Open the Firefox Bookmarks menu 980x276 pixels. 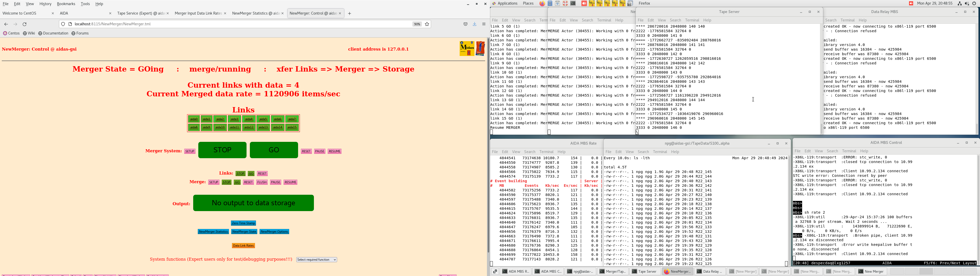point(66,4)
